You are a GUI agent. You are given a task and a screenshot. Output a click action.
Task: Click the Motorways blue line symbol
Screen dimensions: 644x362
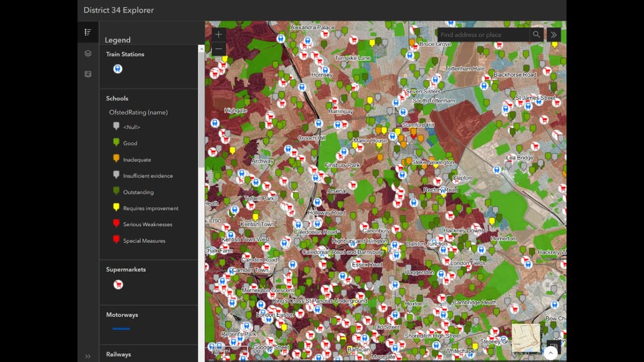click(121, 329)
